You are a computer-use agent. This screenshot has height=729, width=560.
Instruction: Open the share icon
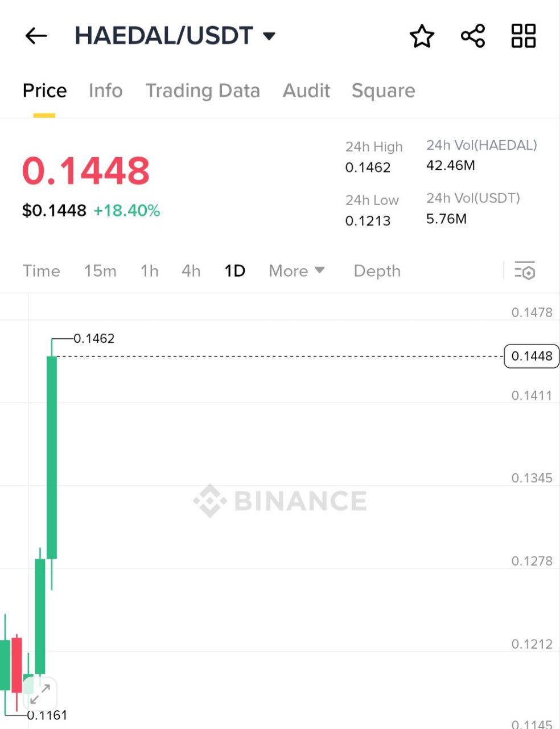point(472,36)
